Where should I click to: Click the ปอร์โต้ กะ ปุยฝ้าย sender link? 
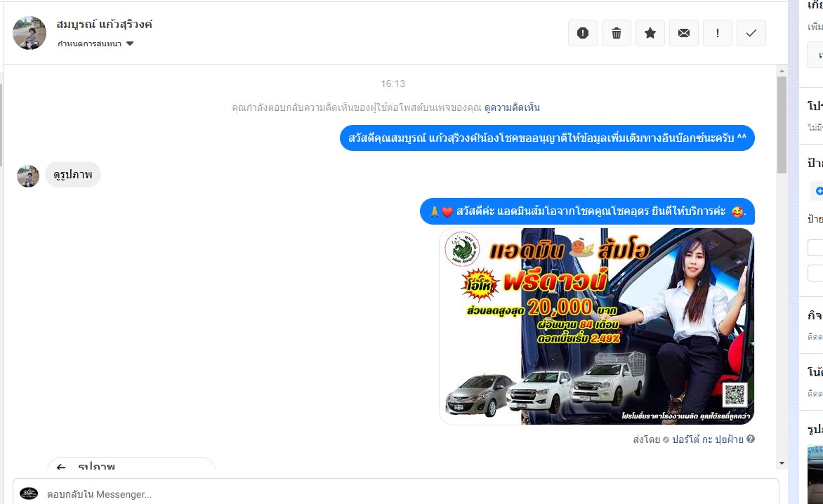(x=708, y=439)
